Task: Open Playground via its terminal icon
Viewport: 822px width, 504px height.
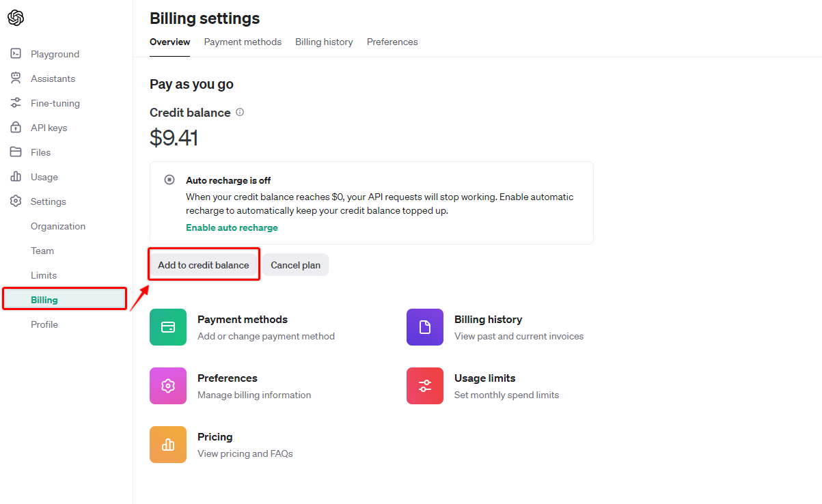Action: [x=16, y=54]
